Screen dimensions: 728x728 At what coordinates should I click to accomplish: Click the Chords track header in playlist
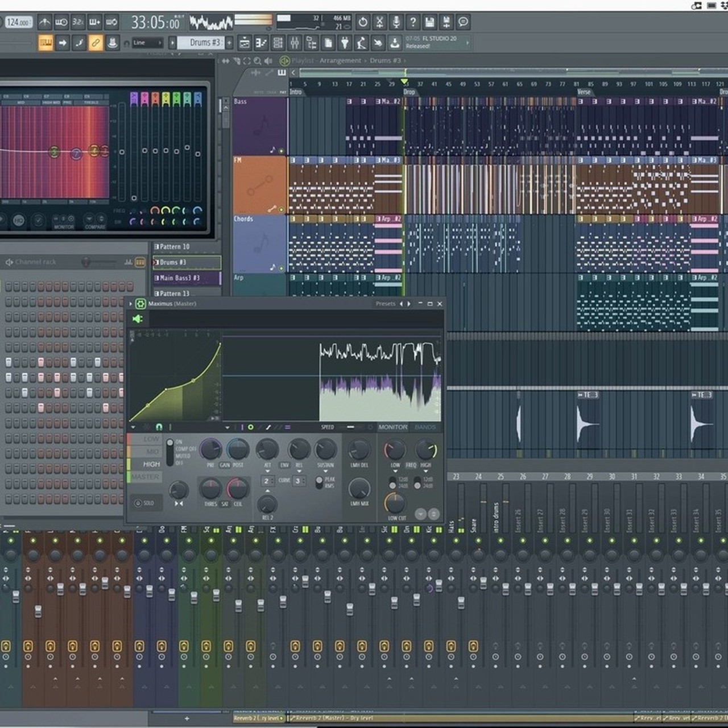pyautogui.click(x=259, y=244)
